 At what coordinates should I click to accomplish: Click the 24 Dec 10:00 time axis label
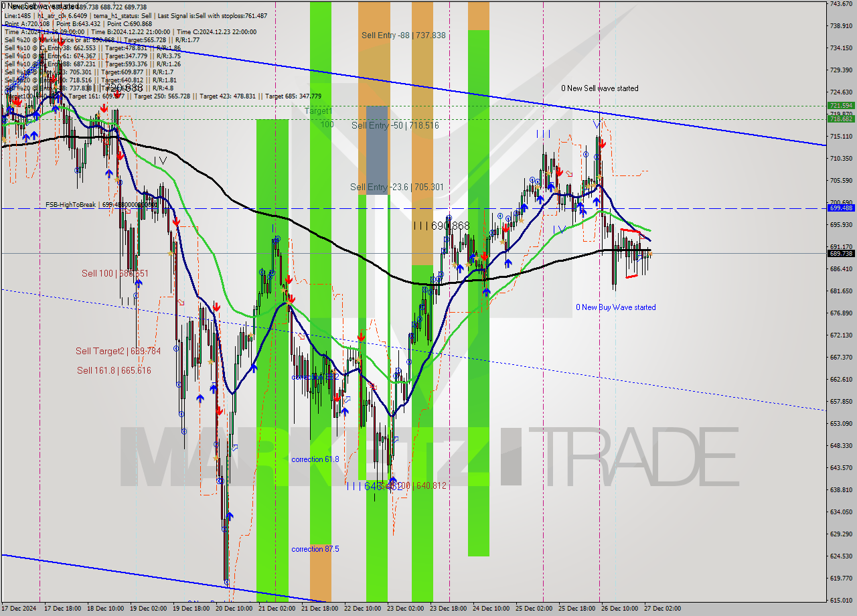tap(491, 609)
